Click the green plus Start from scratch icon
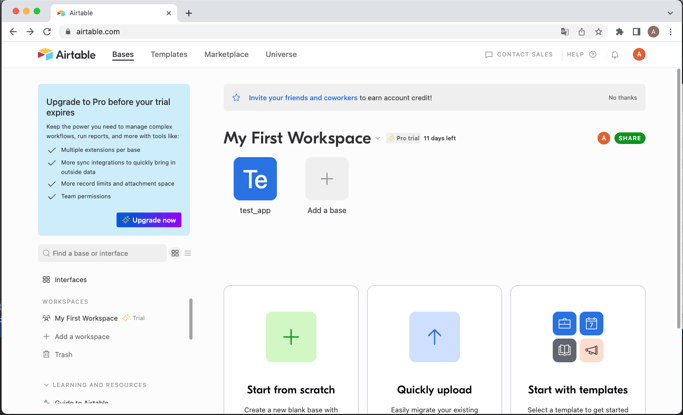The width and height of the screenshot is (683, 415). point(291,337)
